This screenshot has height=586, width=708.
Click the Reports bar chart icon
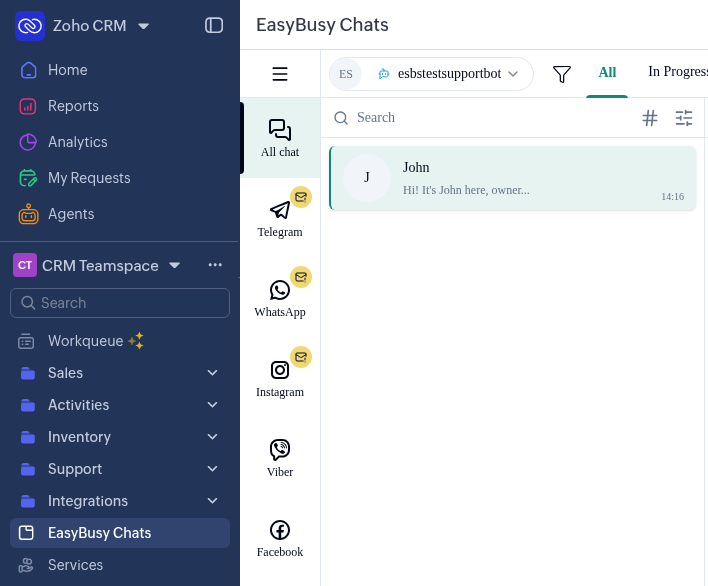28,107
